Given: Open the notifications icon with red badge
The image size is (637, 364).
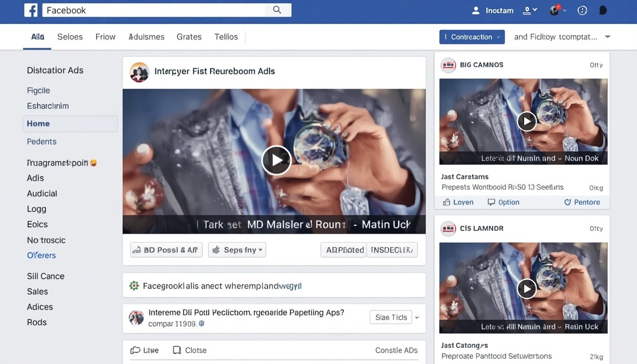Looking at the screenshot, I should coord(555,10).
